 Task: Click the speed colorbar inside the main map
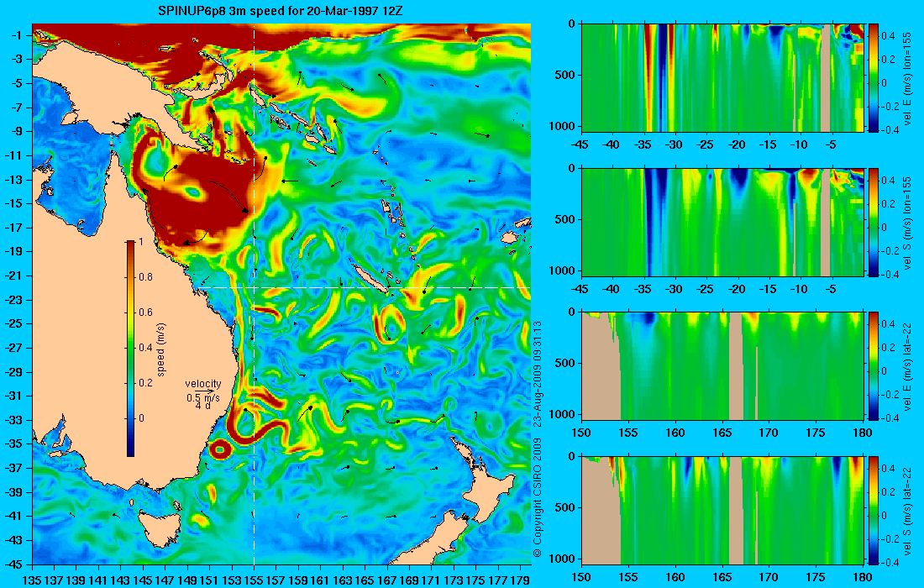130,349
